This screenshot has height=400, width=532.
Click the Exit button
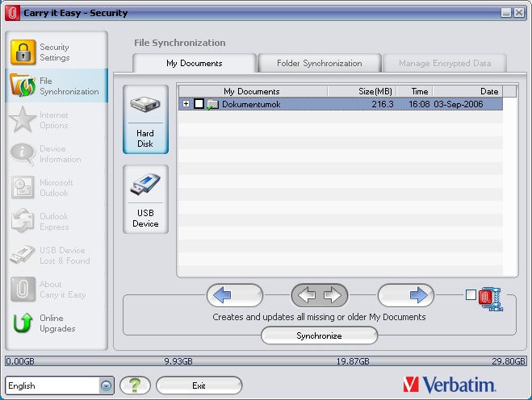[x=199, y=385]
